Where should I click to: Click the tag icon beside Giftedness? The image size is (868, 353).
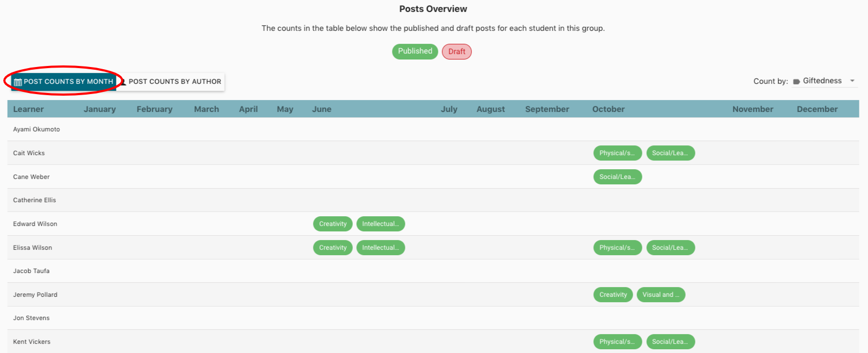pos(796,82)
